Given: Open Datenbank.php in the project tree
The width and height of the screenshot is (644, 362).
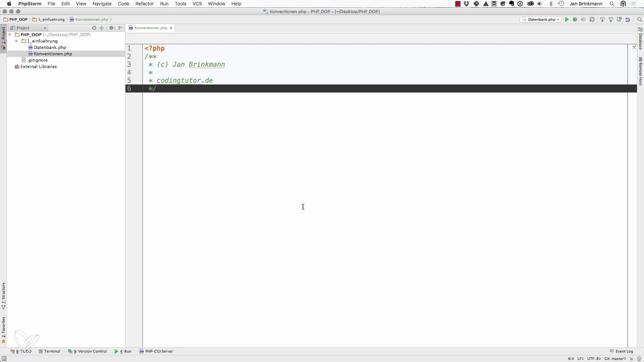Looking at the screenshot, I should point(50,47).
